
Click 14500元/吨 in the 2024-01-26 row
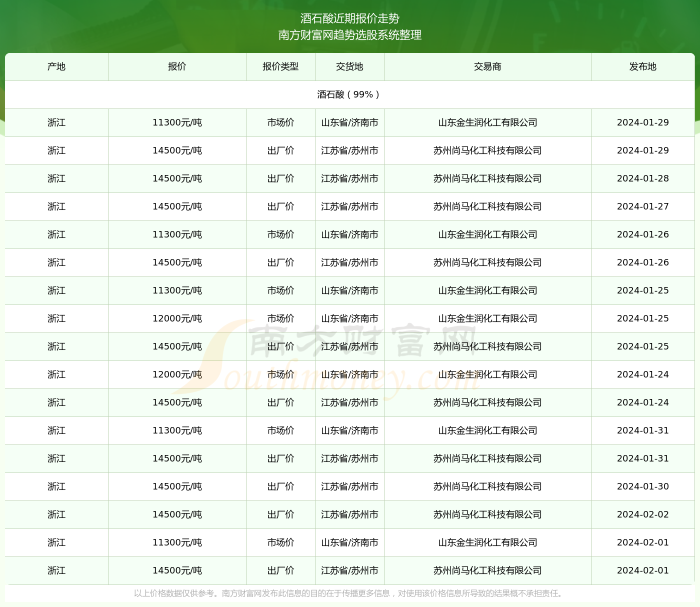point(177,262)
